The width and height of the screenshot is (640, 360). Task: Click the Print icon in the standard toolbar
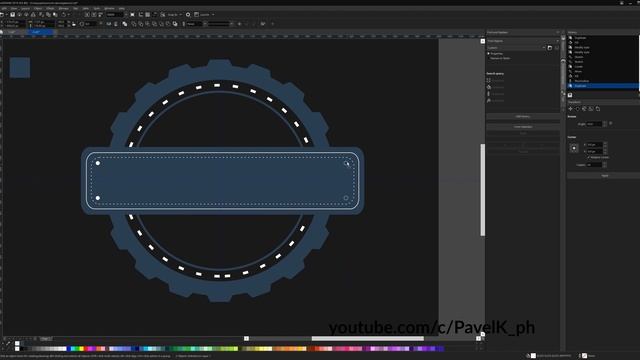point(33,15)
